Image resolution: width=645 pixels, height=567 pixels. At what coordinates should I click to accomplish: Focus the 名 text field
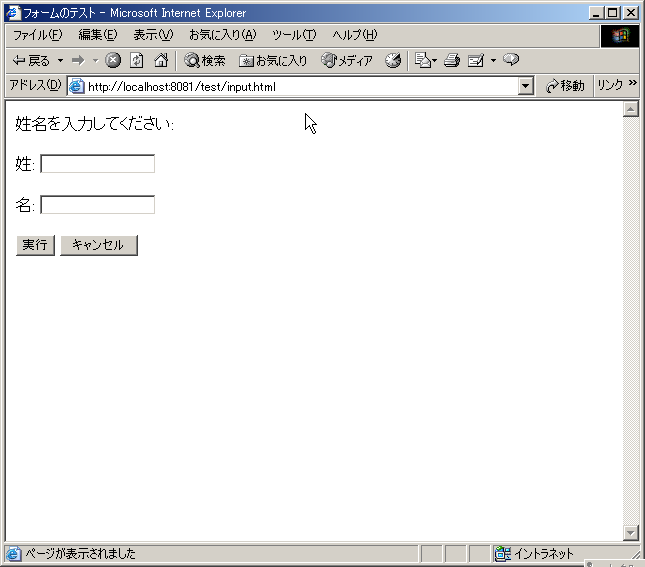pos(97,204)
